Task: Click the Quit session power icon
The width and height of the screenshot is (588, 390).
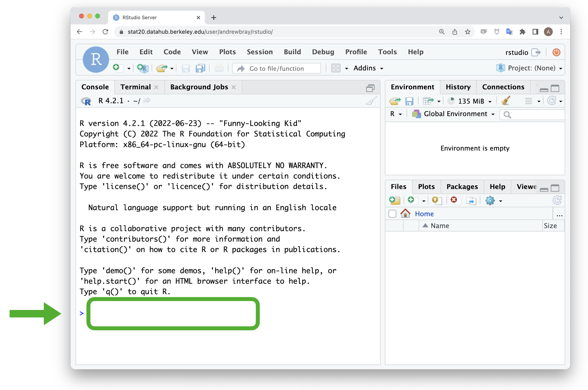Action: coord(556,52)
